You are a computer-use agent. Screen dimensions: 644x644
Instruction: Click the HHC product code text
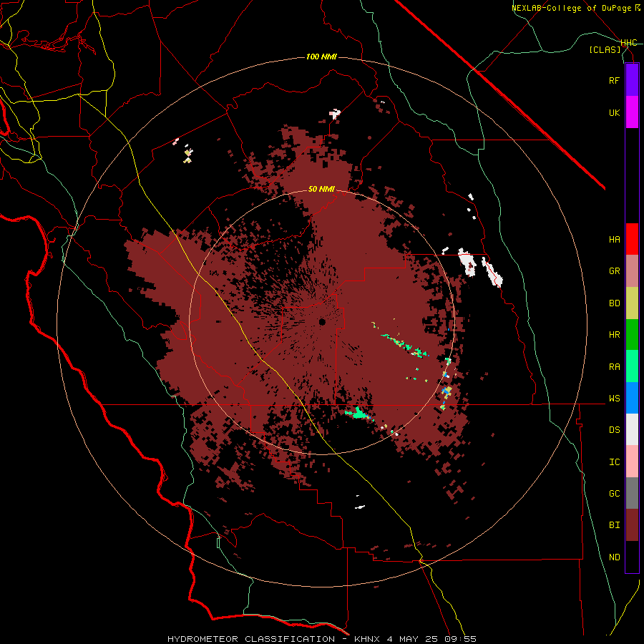pos(629,43)
